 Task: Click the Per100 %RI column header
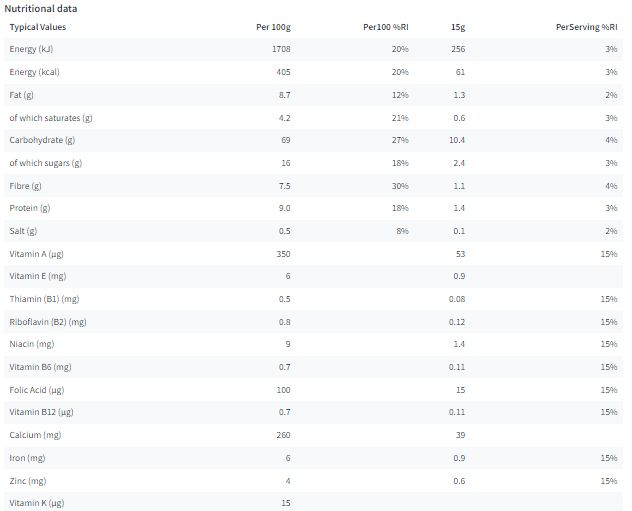386,27
